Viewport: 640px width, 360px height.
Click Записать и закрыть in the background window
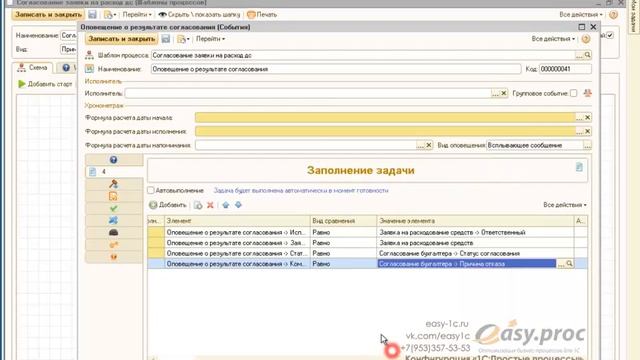click(48, 14)
